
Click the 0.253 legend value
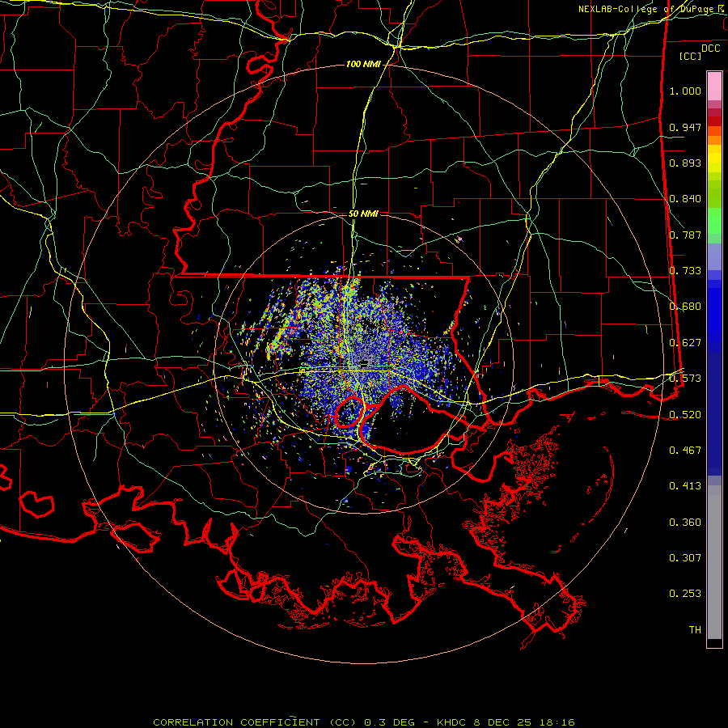click(685, 594)
